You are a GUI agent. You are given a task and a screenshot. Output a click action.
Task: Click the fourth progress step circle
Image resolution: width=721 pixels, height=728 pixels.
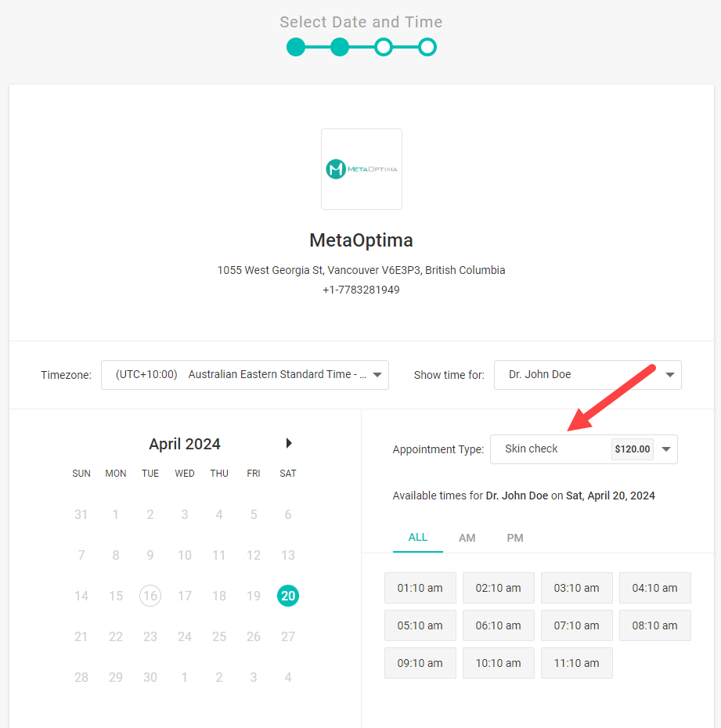pos(427,47)
